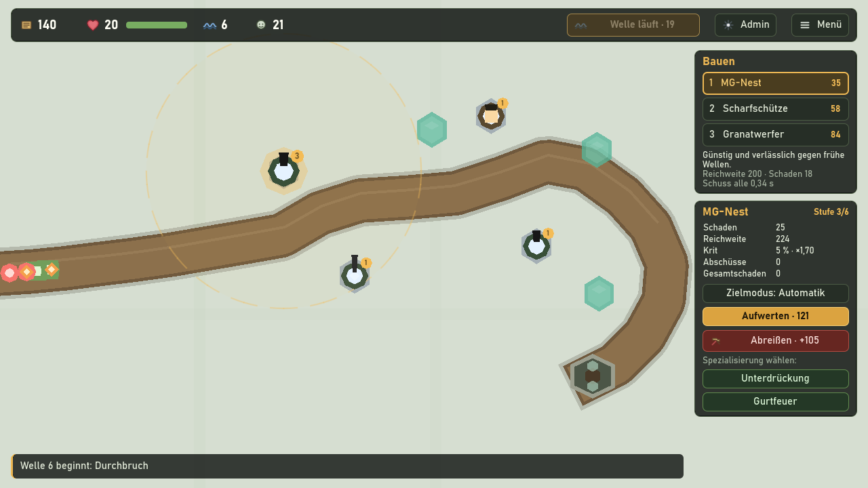
Task: Open the Menü button
Action: pyautogui.click(x=820, y=25)
